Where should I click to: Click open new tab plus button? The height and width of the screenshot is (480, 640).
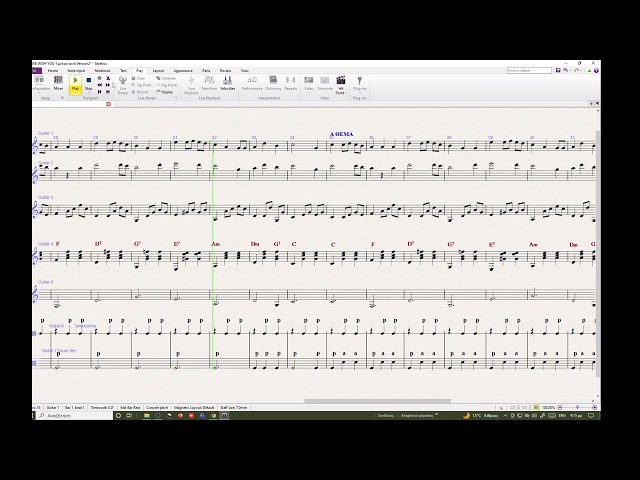[x=591, y=104]
